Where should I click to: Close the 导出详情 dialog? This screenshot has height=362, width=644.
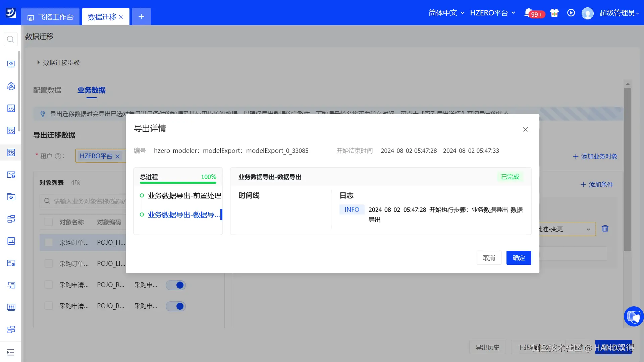[525, 129]
